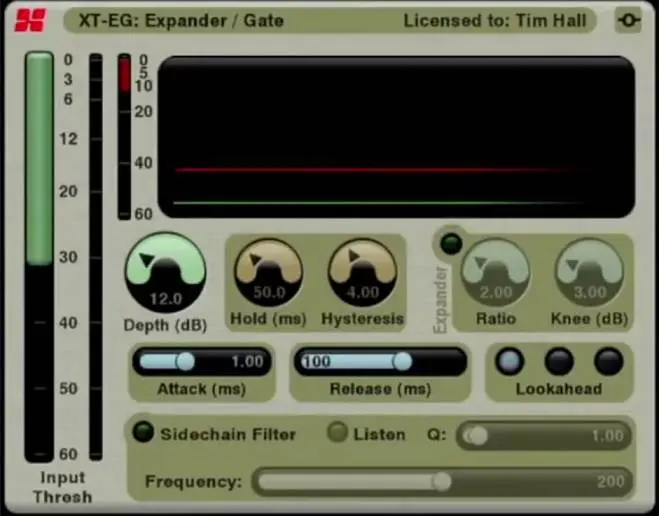Enable the Sidechain Filter LED

tap(143, 432)
